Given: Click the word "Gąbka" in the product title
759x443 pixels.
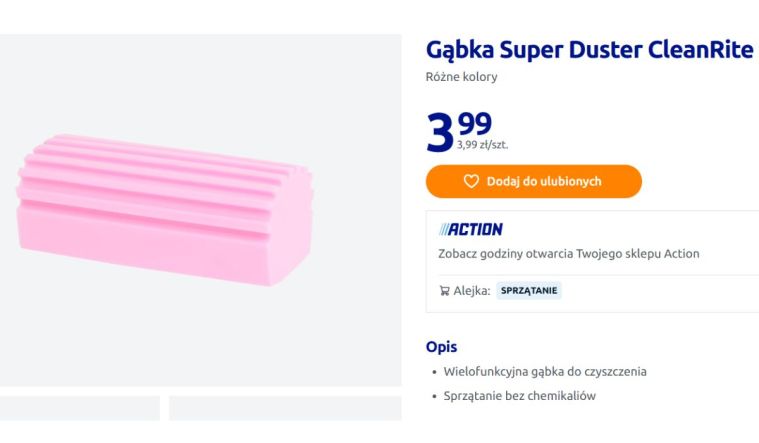Looking at the screenshot, I should (x=460, y=50).
